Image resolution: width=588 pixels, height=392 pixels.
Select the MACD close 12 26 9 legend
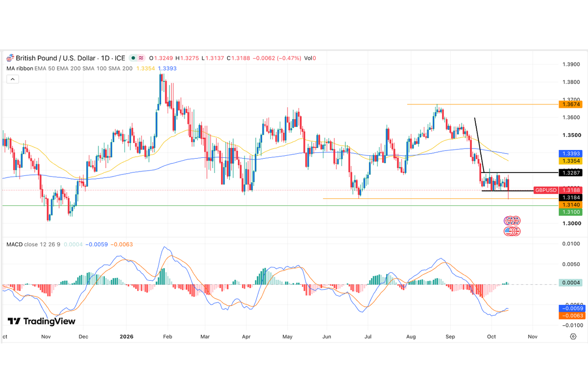33,244
